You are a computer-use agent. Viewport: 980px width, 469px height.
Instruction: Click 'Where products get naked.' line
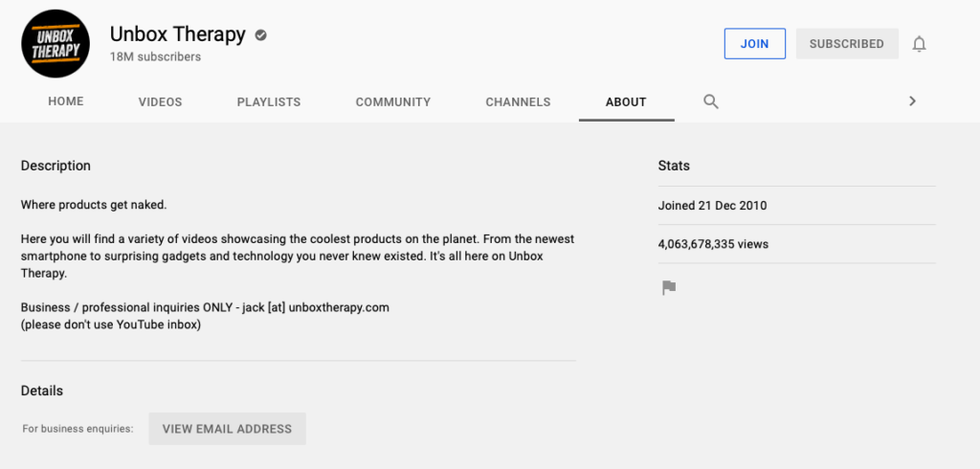point(94,205)
